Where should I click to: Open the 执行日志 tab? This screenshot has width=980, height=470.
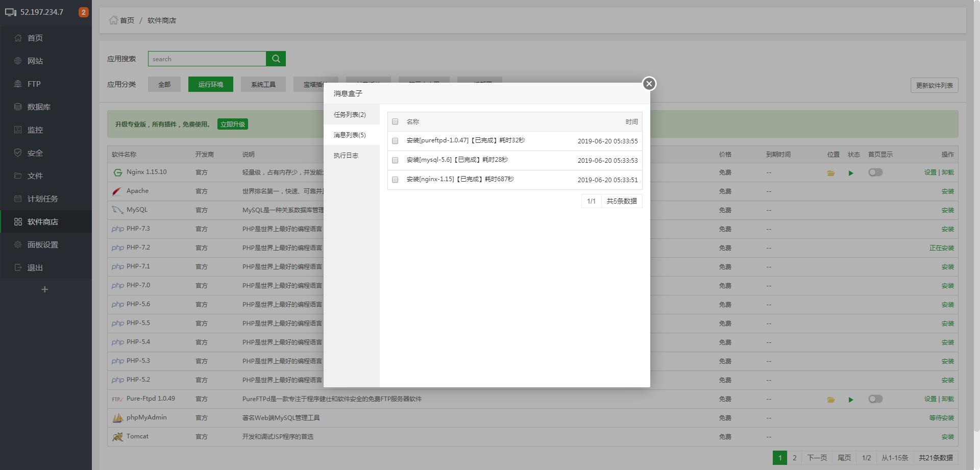coord(346,156)
